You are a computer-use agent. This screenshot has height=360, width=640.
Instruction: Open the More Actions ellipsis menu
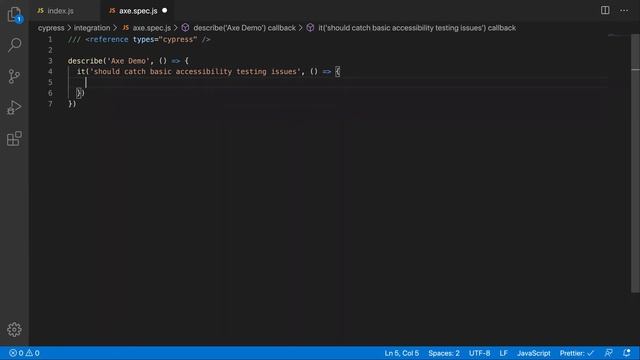pyautogui.click(x=624, y=10)
